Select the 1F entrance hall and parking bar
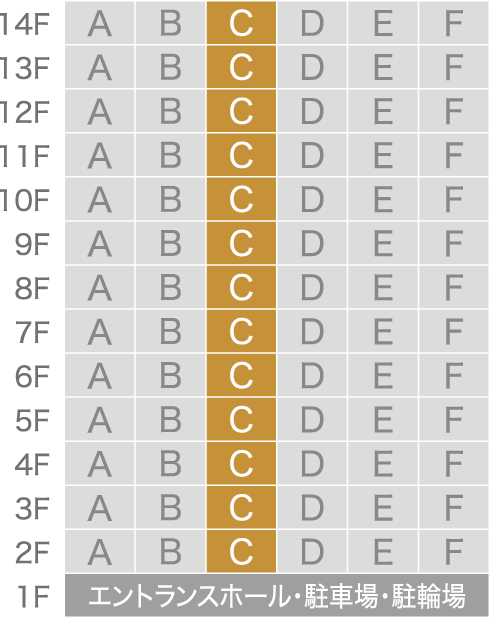The image size is (490, 618). pos(277,596)
